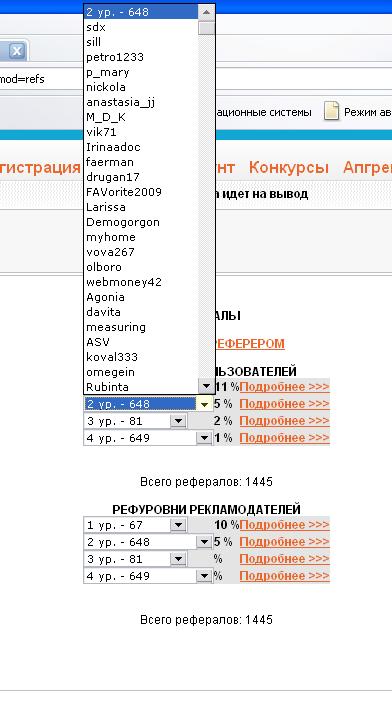Pick Agonia in the dropdown list

tap(141, 297)
